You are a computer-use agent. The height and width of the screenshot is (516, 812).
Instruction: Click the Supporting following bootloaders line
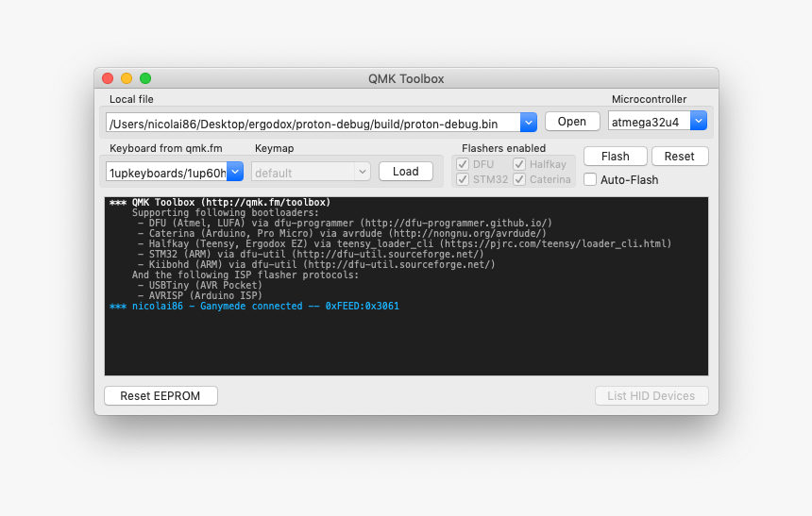click(226, 212)
